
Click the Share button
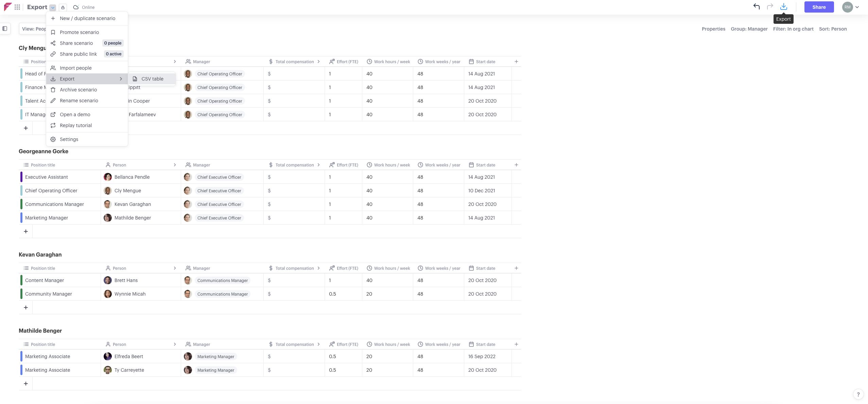pyautogui.click(x=818, y=7)
